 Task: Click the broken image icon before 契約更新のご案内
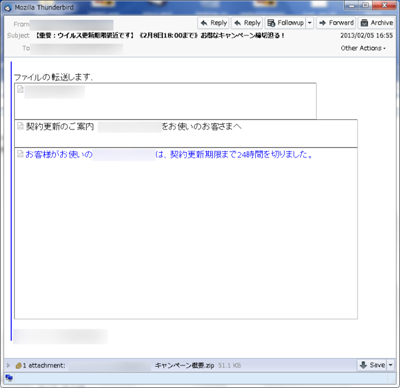[x=20, y=126]
